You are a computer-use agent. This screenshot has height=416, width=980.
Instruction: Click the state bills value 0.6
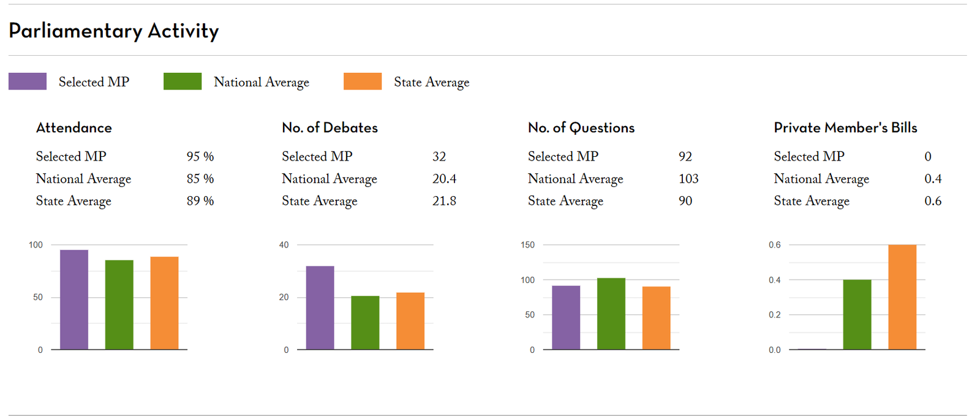pos(933,200)
